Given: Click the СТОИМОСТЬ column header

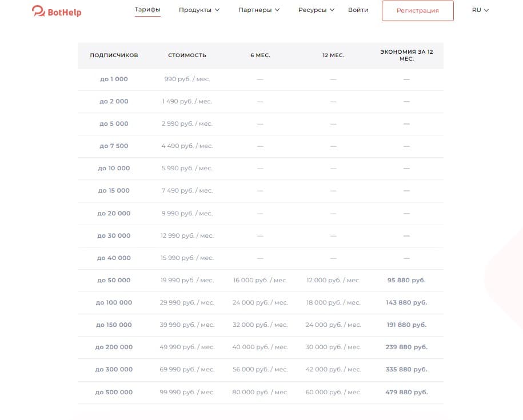Looking at the screenshot, I should click(x=187, y=55).
